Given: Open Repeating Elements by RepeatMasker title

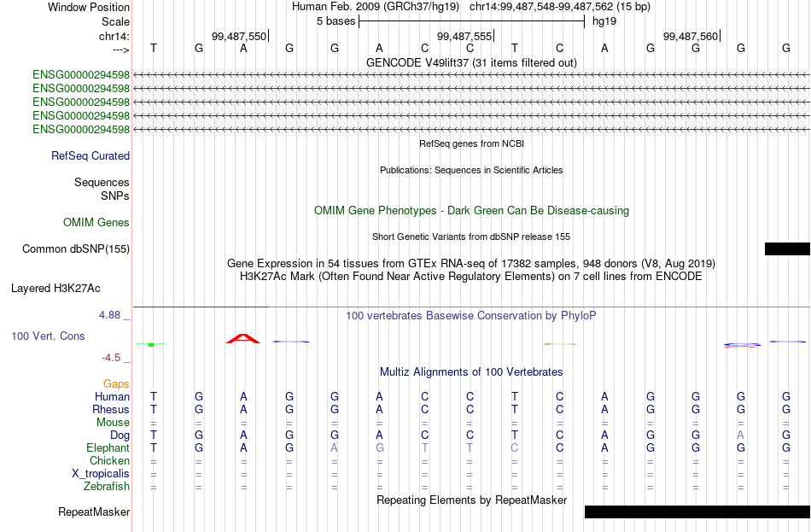Looking at the screenshot, I should 471,500.
